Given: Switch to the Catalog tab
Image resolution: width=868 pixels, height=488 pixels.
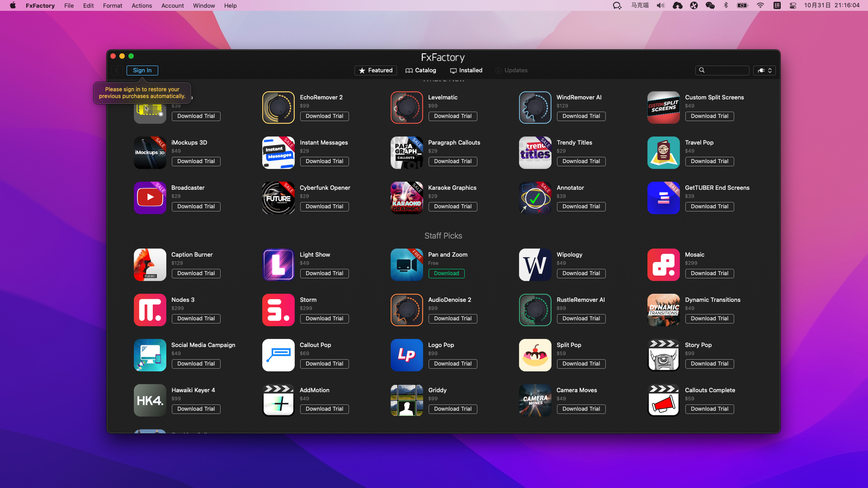Looking at the screenshot, I should tap(421, 70).
